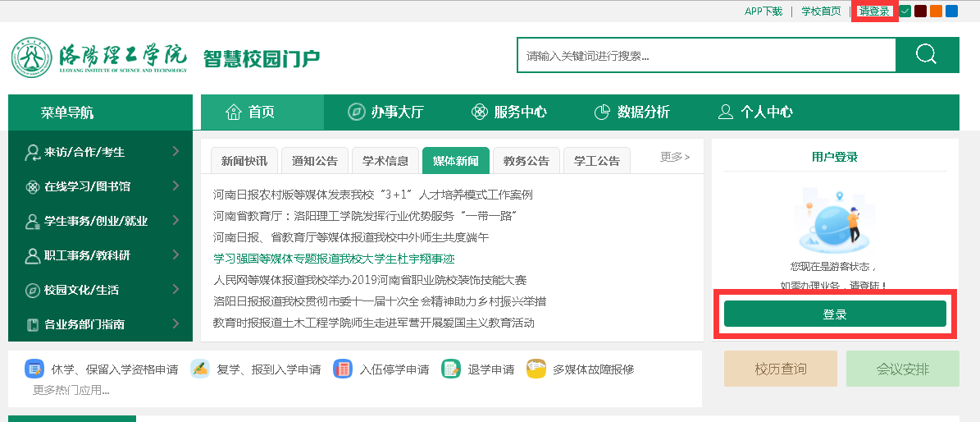Screen dimensions: 980x422
Task: Click the globe illustration in login panel
Action: pyautogui.click(x=830, y=222)
